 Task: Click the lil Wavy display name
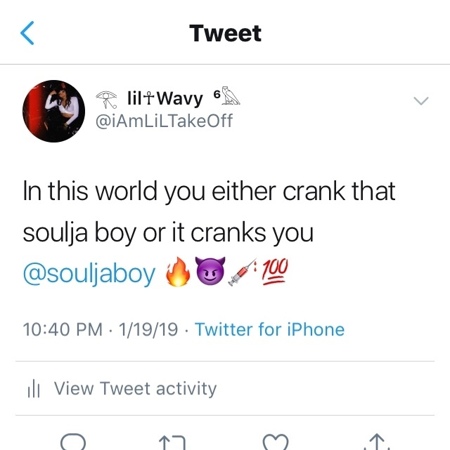[165, 98]
